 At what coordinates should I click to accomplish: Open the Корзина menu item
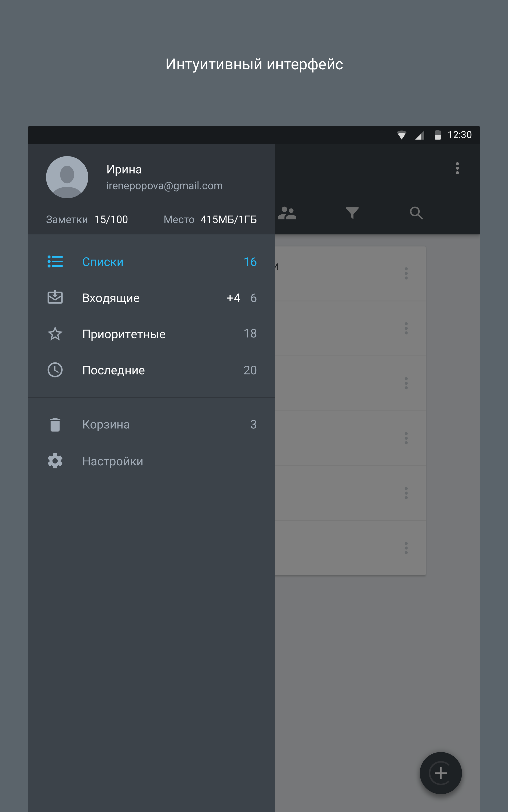click(152, 424)
